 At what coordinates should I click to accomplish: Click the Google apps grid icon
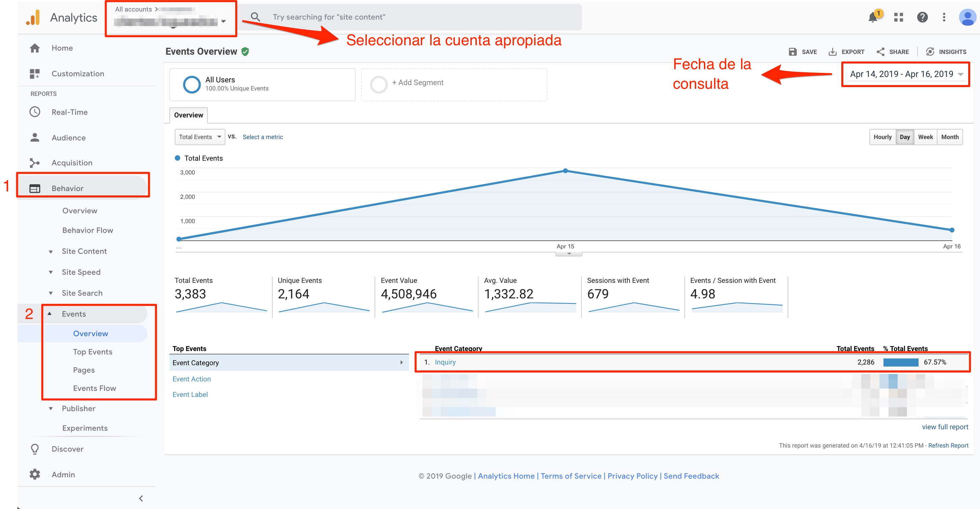pos(899,17)
